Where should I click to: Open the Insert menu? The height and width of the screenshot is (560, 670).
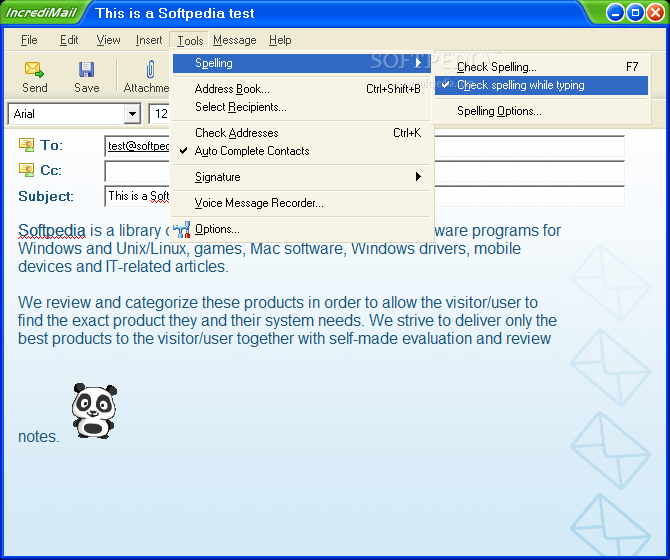tap(149, 40)
